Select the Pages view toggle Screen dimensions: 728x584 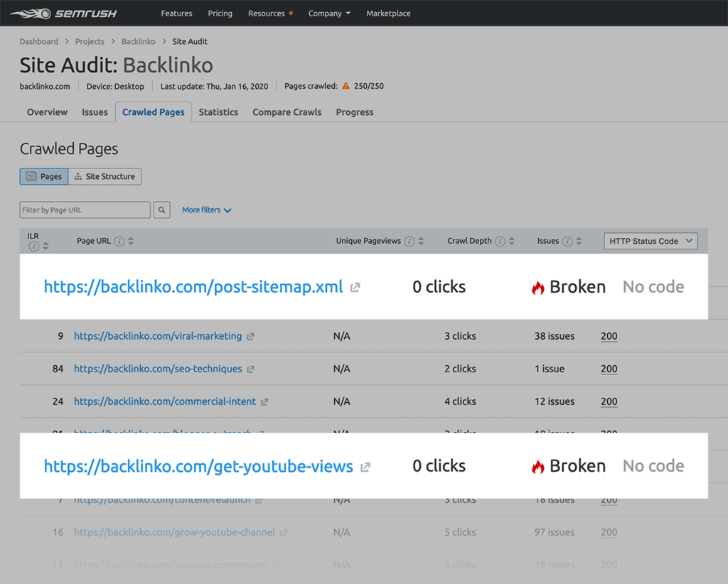click(x=43, y=176)
